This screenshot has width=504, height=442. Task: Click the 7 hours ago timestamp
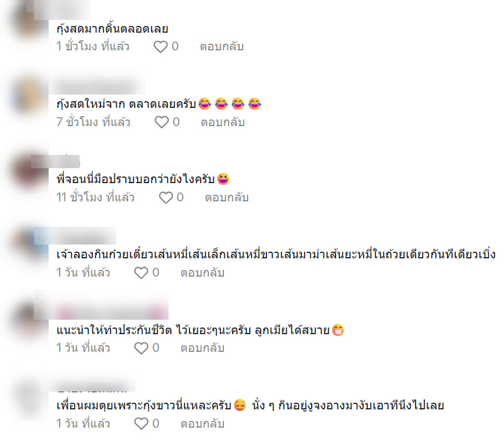tap(93, 122)
